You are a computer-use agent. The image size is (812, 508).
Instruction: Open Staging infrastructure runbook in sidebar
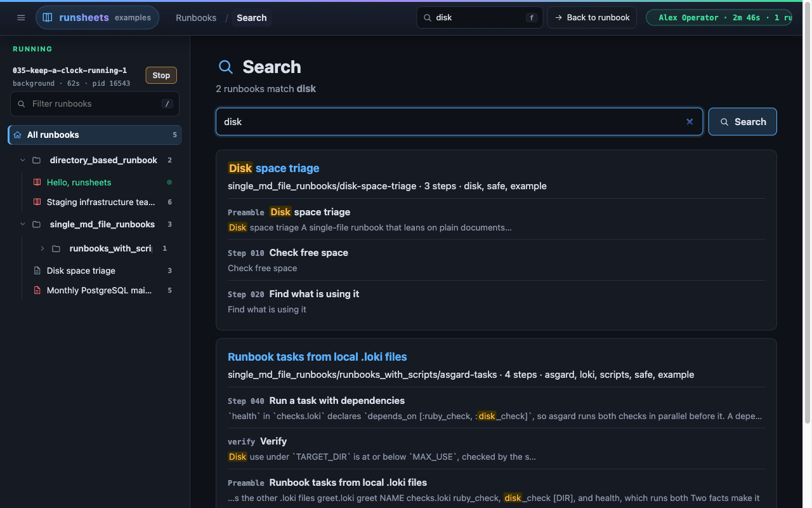pos(101,202)
